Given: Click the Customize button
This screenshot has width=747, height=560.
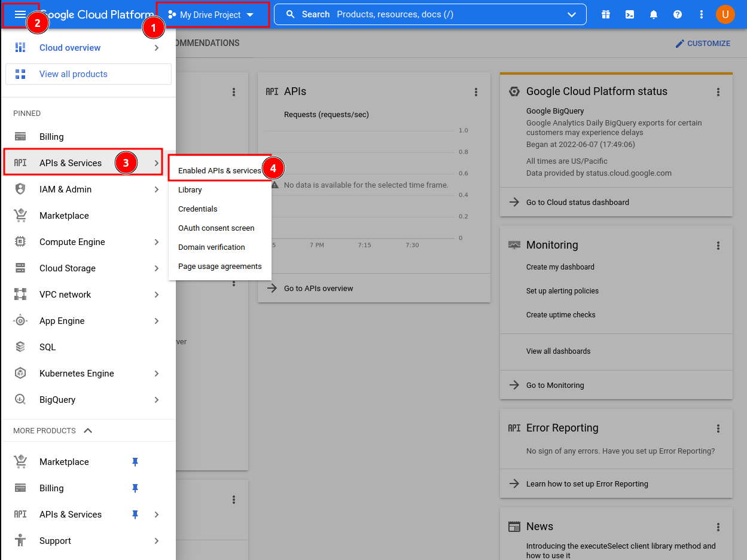Looking at the screenshot, I should tap(703, 44).
